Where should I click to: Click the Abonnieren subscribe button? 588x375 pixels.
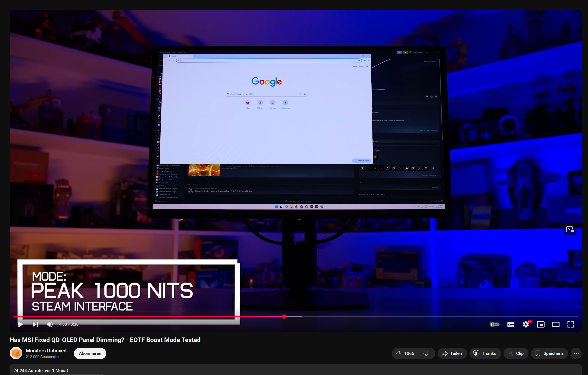tap(90, 353)
